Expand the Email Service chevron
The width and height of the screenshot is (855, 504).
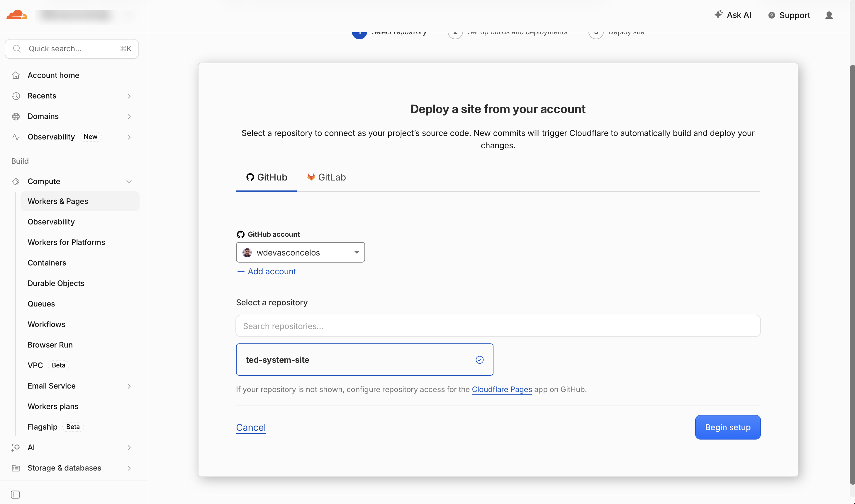[x=129, y=386]
